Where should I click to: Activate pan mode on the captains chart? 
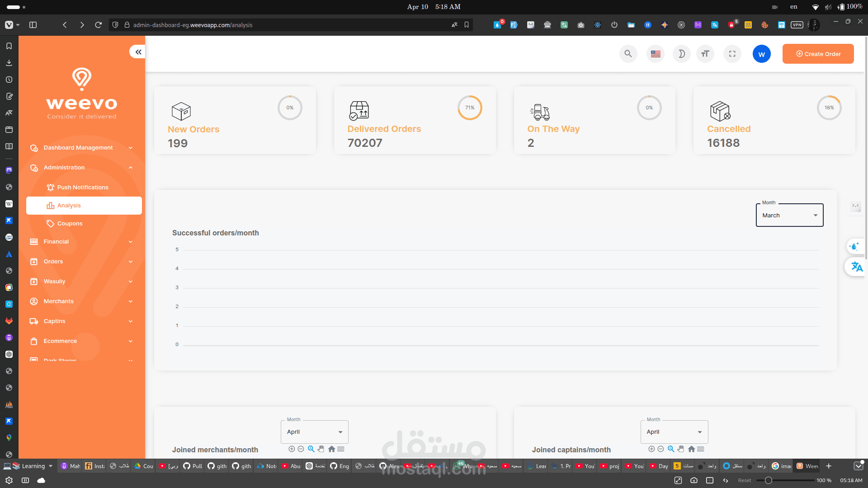point(681,449)
